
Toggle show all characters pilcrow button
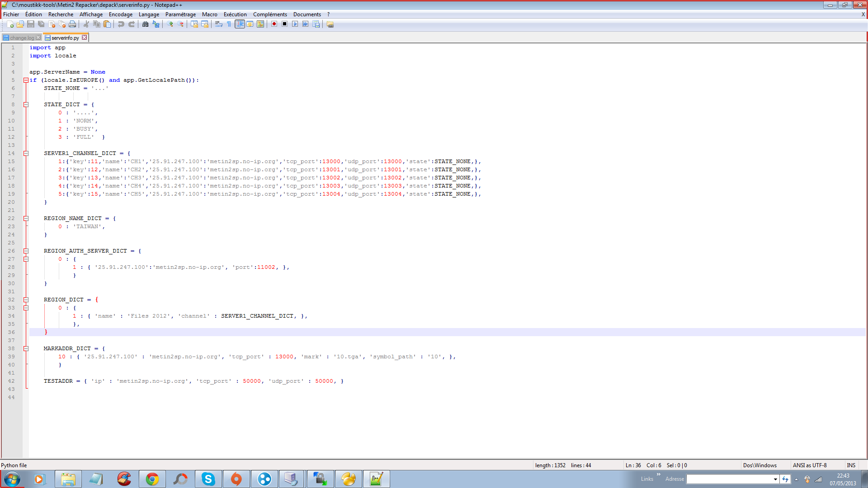229,24
